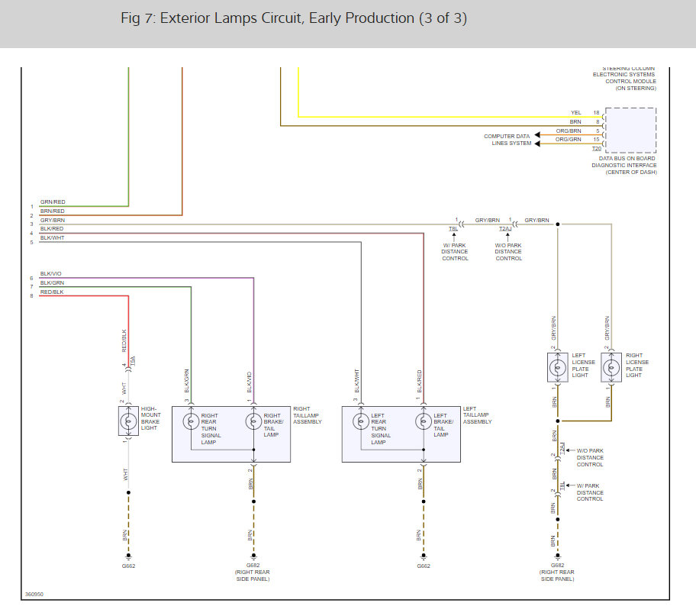Click 'ELECTRONIC SYSTEMS CONTROL MODULE' text
Image resolution: width=696 pixels, height=616 pixels.
click(624, 78)
